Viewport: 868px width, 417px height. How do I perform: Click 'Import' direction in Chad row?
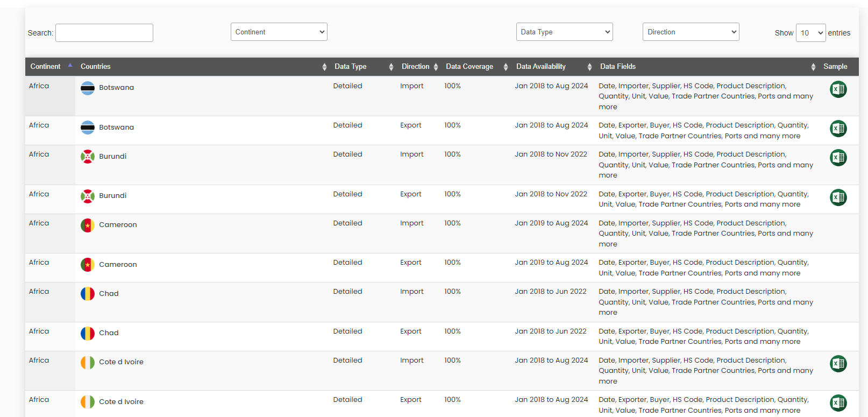coord(411,292)
